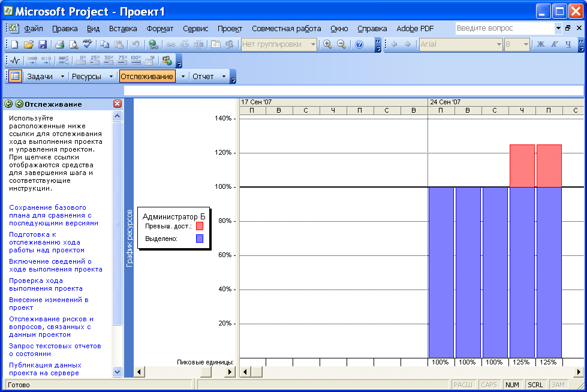This screenshot has height=392, width=587.
Task: Click the Update as Scheduled icon
Action: [x=32, y=61]
